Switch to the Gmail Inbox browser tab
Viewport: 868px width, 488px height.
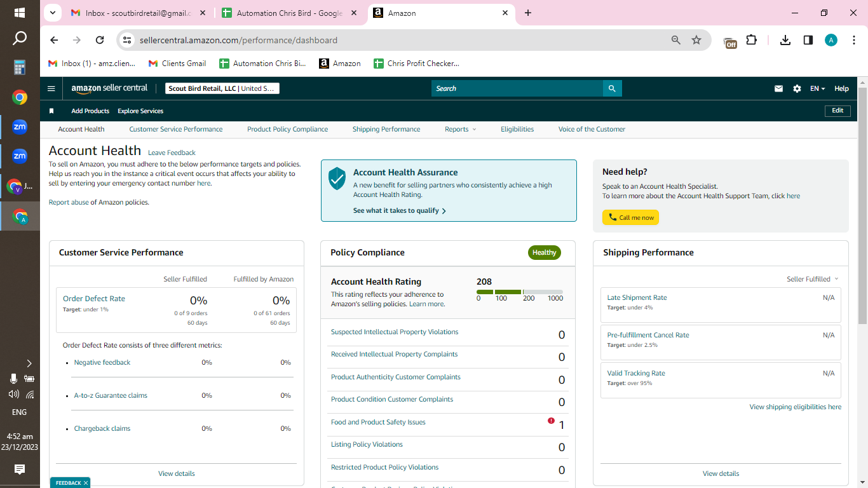point(138,13)
